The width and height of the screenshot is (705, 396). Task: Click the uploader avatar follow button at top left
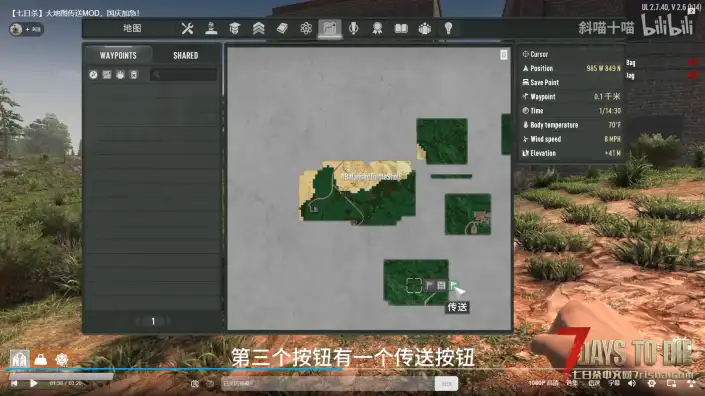click(26, 29)
